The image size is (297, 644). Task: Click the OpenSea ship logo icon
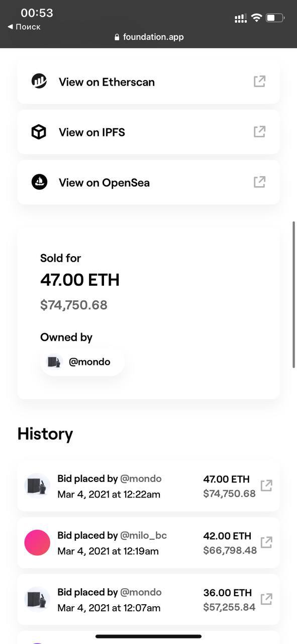coord(39,182)
